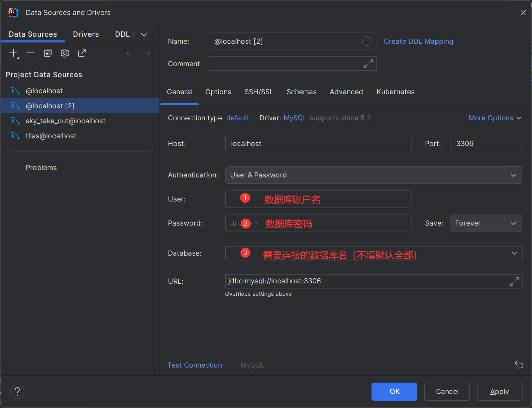
Task: Expand the Save Forever dropdown
Action: point(486,223)
